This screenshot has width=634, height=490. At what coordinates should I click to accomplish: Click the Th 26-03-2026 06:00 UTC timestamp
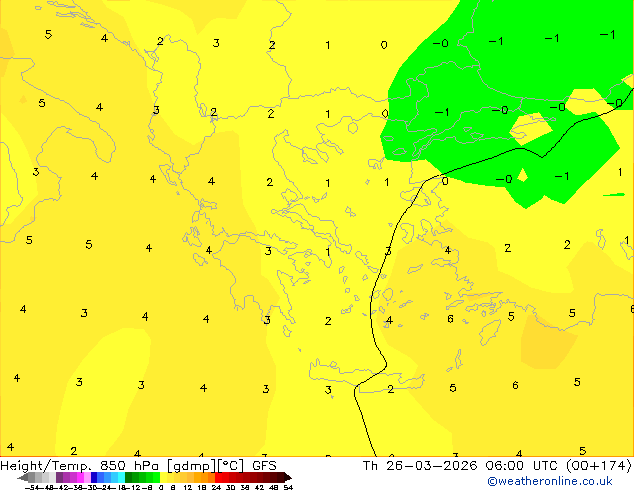coord(497,466)
